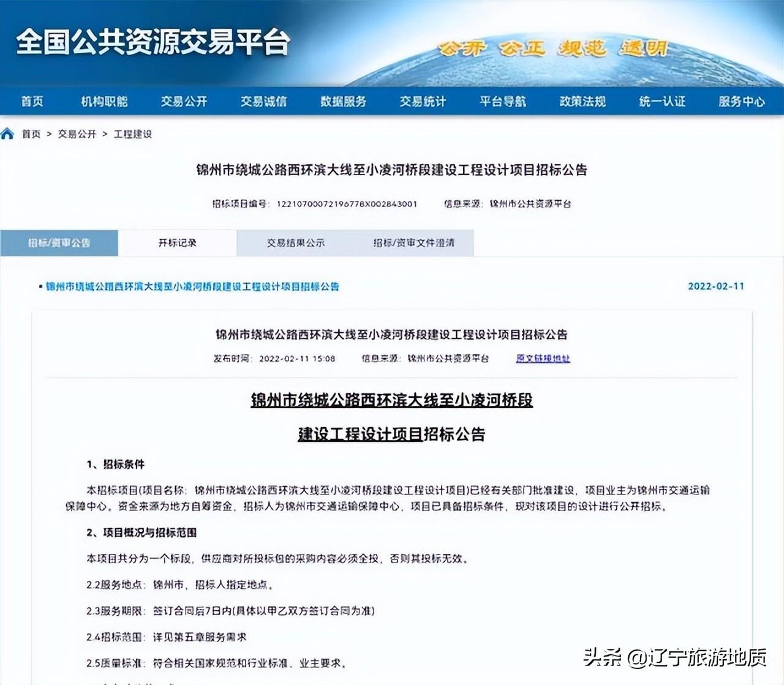Select 数据服务 in the navigation bar
Screen dimensions: 784x685
click(x=344, y=101)
